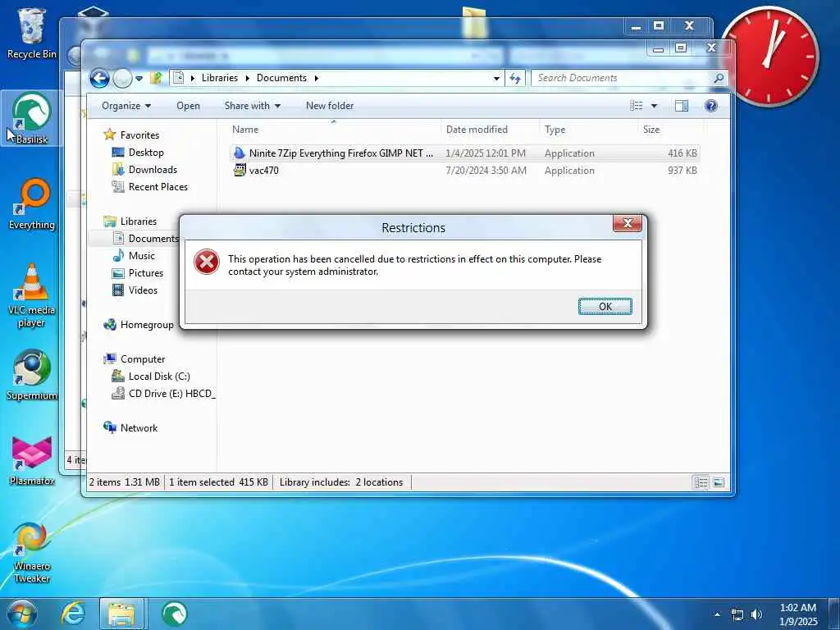Screen dimensions: 840x630
Task: Launch VLC media player from desktop
Action: tap(32, 295)
